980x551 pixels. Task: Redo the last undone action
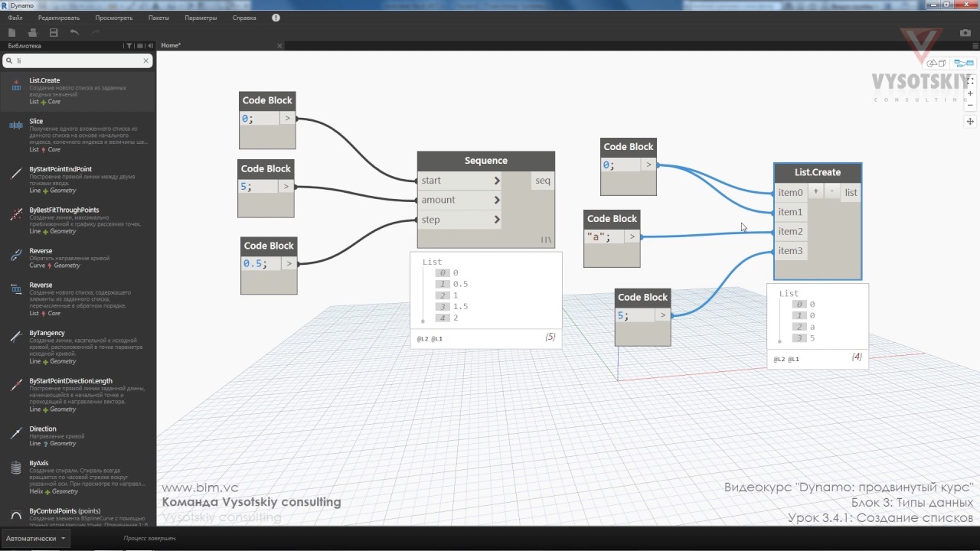point(96,32)
